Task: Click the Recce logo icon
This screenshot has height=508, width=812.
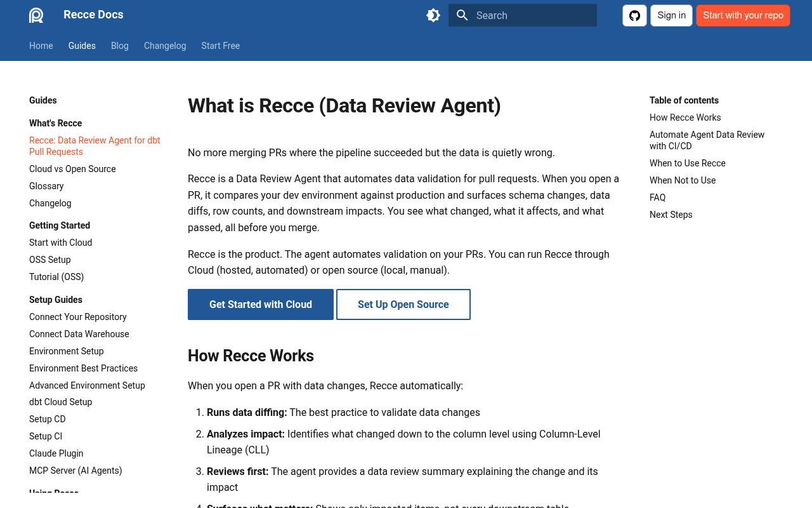Action: click(x=36, y=15)
